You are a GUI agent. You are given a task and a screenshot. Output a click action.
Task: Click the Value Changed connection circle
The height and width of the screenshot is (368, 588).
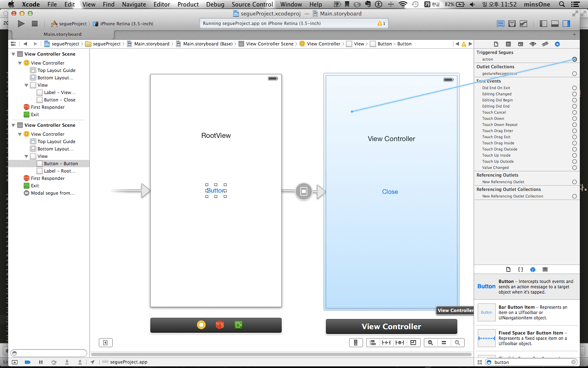point(575,168)
